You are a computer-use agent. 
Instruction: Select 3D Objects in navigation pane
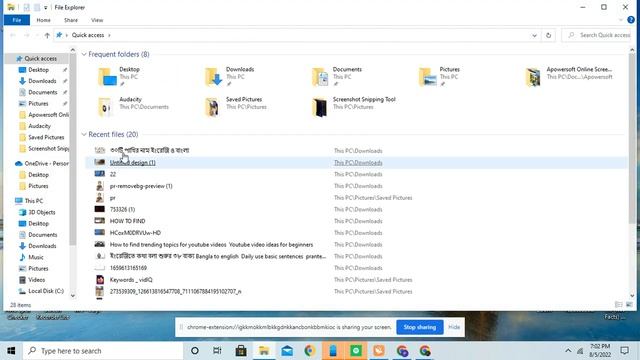[38, 212]
